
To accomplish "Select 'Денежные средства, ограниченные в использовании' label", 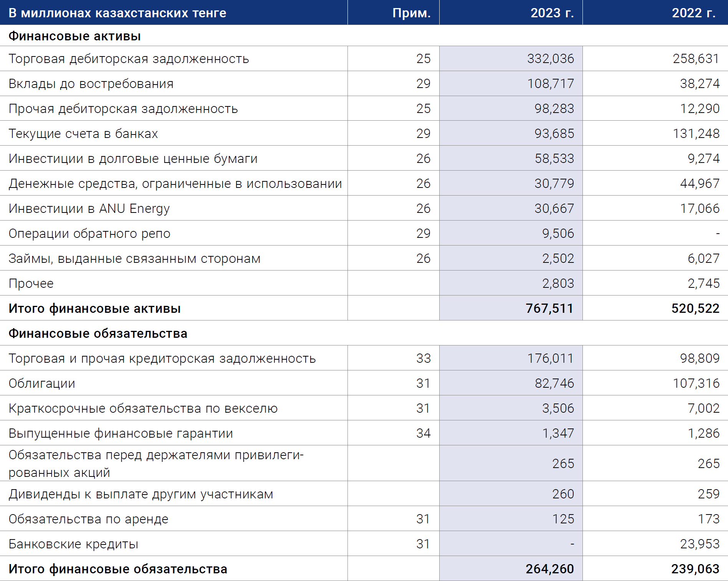I will [x=175, y=184].
